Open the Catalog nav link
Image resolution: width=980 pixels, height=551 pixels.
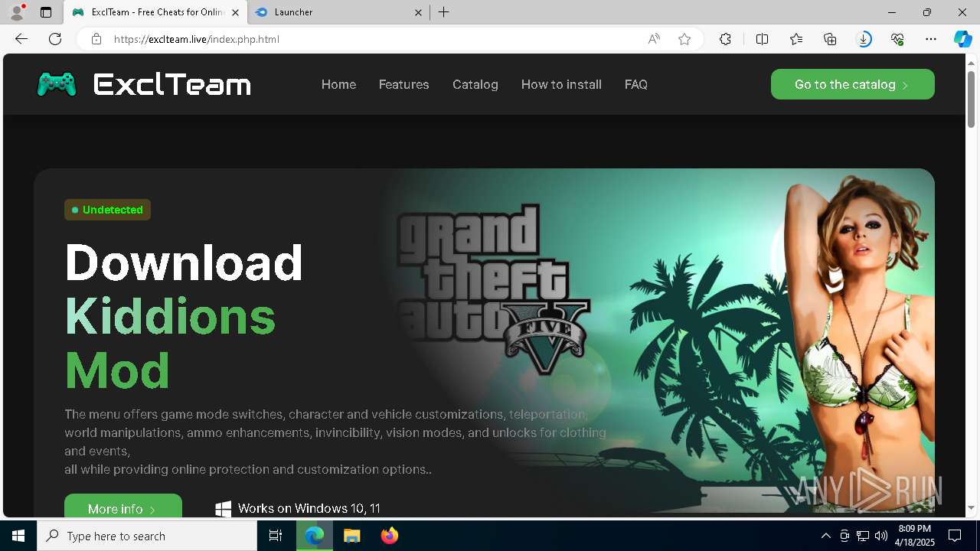(x=475, y=84)
